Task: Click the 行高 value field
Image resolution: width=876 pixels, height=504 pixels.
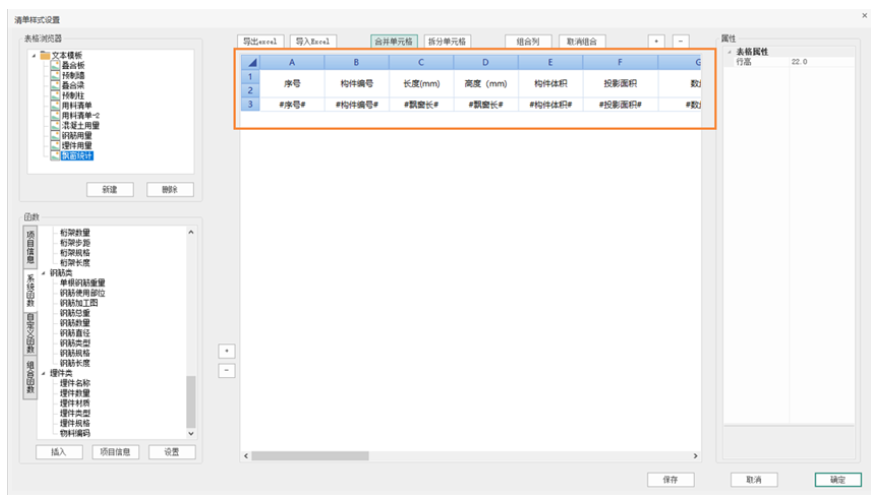Action: tap(820, 62)
